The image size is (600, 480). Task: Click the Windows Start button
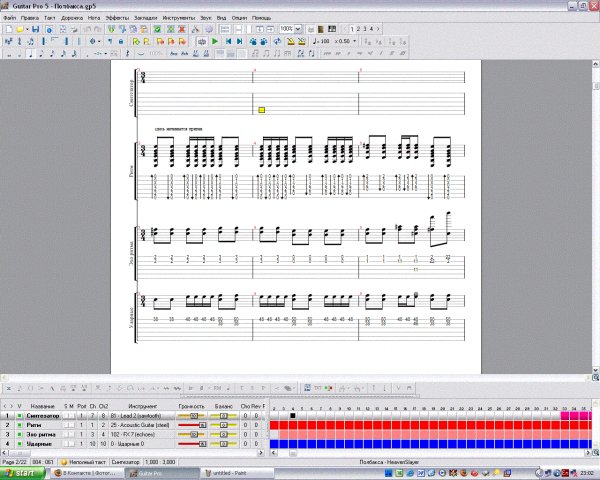point(22,472)
